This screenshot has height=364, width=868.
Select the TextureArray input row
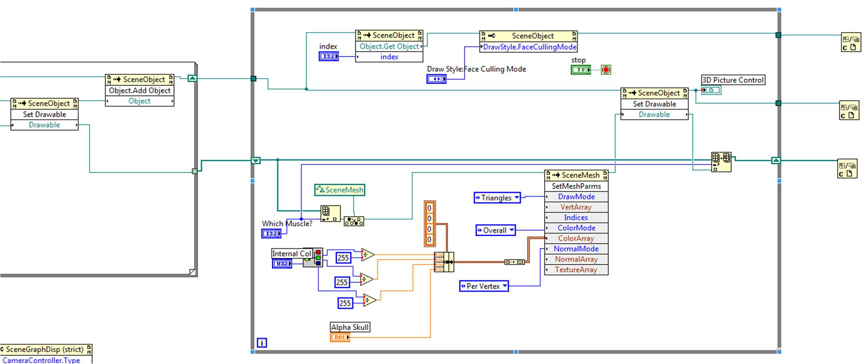click(x=576, y=270)
